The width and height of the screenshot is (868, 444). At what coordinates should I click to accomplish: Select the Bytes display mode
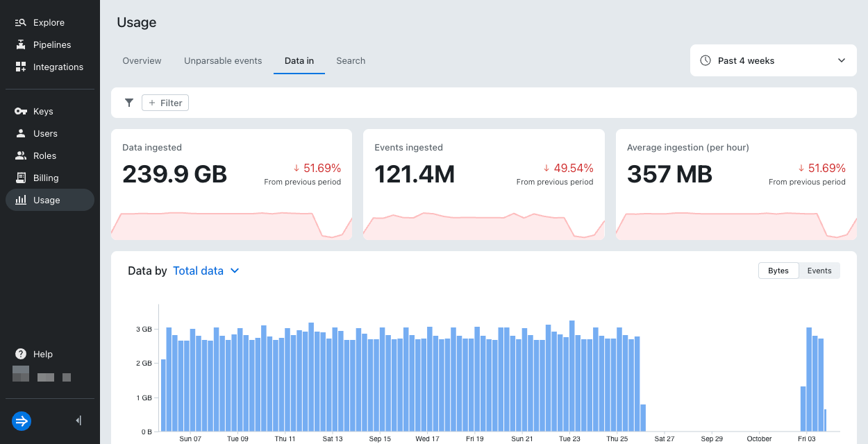(x=778, y=271)
